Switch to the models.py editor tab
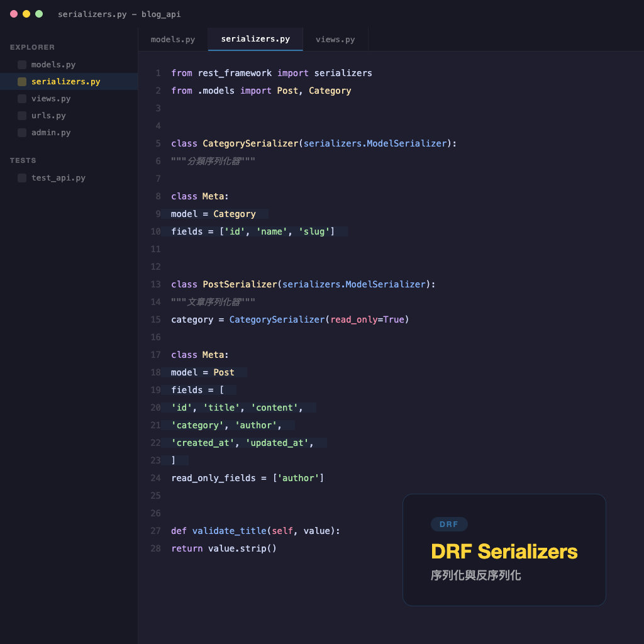Viewport: 644px width, 644px height. pos(173,40)
